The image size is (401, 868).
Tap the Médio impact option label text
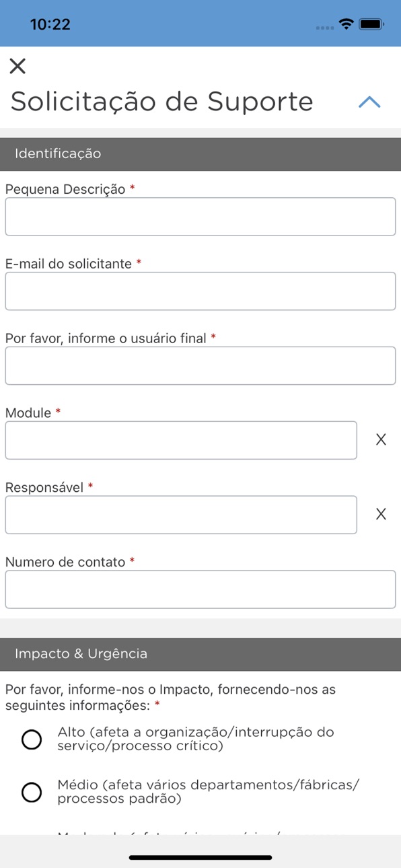[x=209, y=792]
